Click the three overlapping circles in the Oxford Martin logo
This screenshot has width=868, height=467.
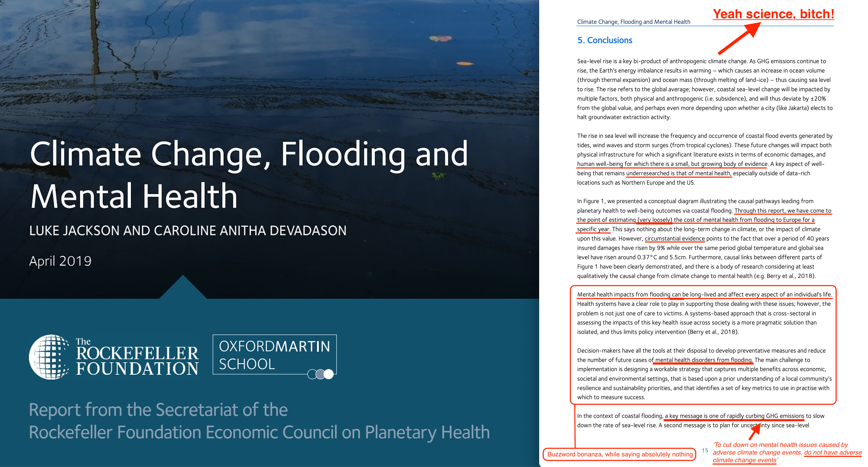(320, 374)
